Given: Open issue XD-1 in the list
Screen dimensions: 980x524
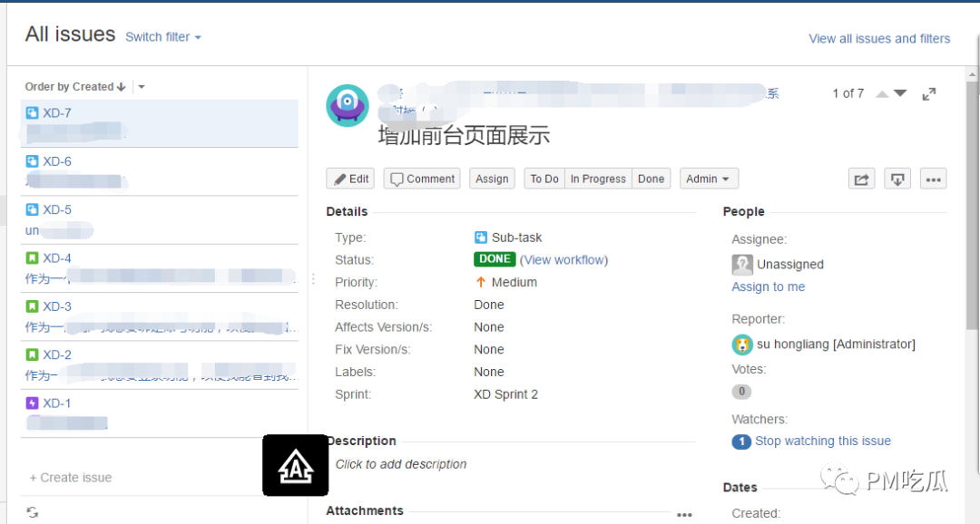Looking at the screenshot, I should pos(159,413).
